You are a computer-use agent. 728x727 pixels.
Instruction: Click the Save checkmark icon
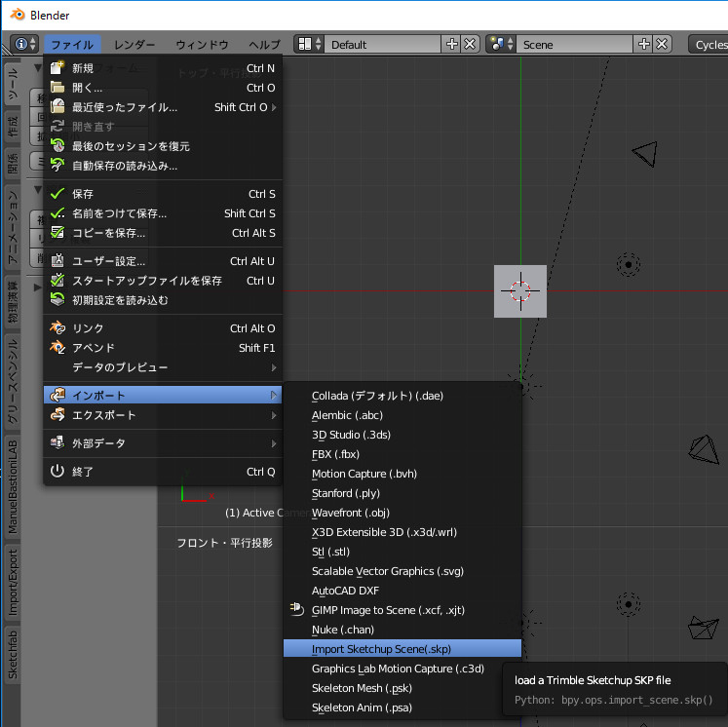[57, 194]
